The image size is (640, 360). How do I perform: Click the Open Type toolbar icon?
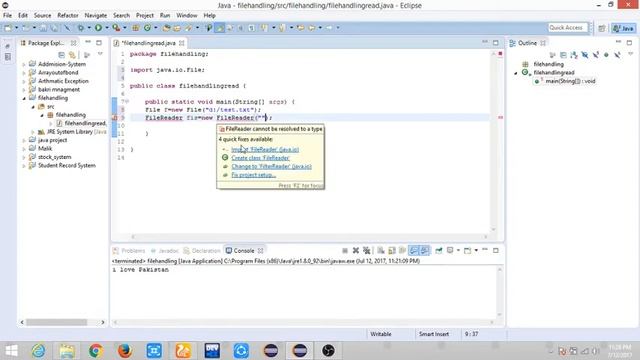coord(166,28)
